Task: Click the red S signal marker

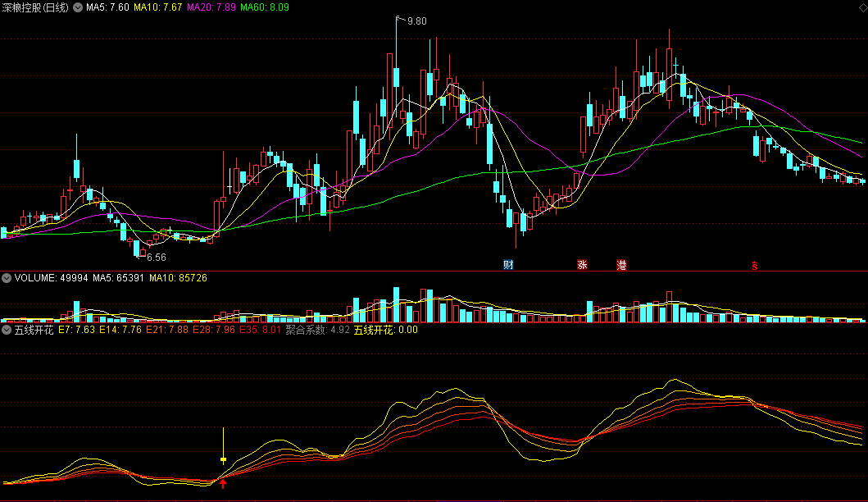Action: tap(755, 266)
